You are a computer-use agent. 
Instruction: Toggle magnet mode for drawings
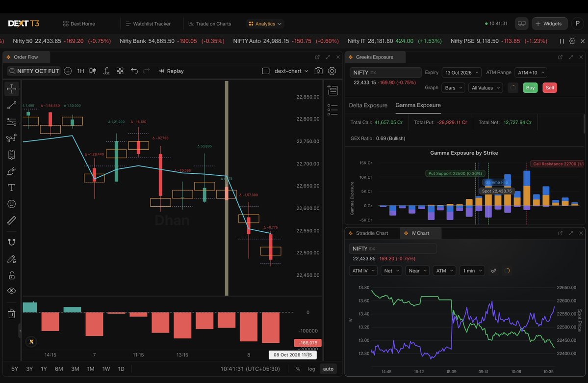click(x=12, y=242)
